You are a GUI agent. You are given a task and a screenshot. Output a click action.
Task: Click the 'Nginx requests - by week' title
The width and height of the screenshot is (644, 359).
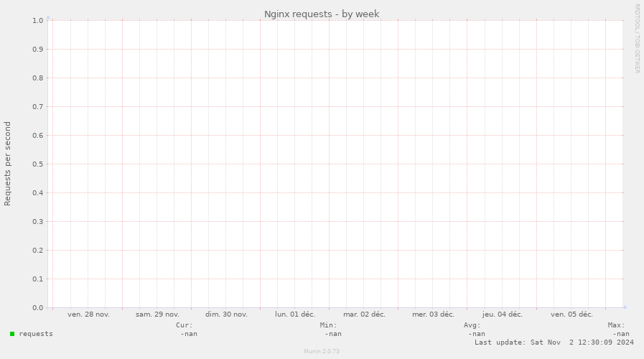[x=322, y=14]
